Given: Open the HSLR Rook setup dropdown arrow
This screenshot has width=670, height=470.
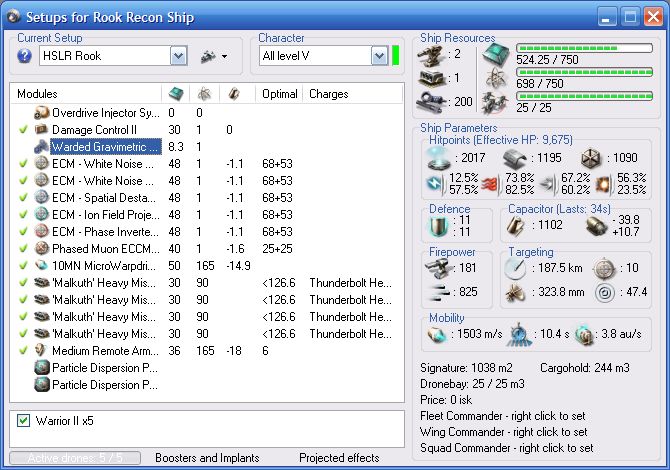Looking at the screenshot, I should tap(179, 56).
